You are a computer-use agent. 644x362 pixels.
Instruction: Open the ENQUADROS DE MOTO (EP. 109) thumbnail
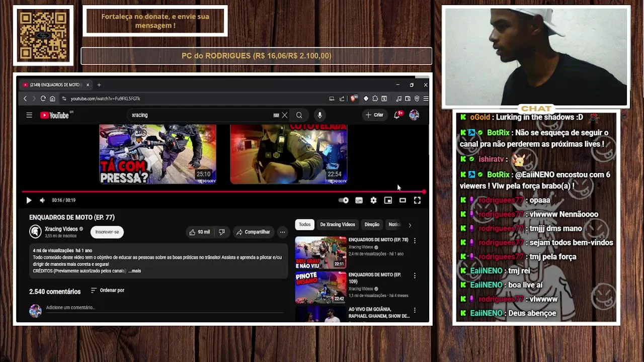coord(320,287)
